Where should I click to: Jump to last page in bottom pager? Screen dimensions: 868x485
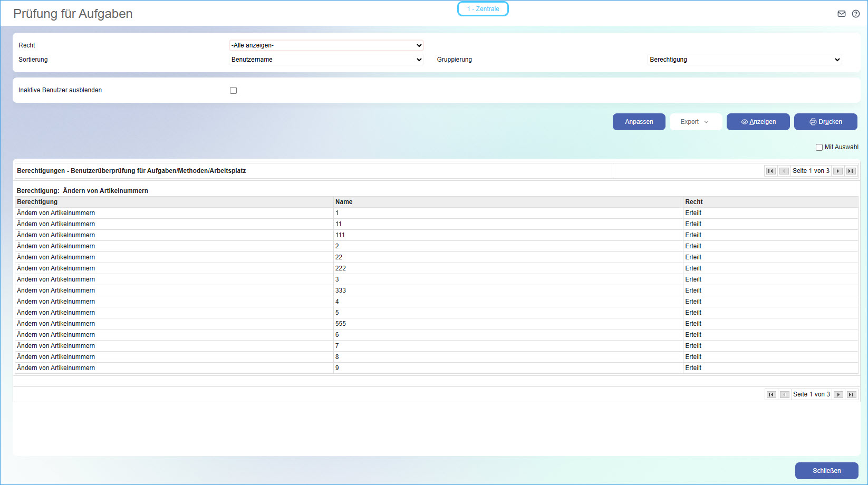851,394
